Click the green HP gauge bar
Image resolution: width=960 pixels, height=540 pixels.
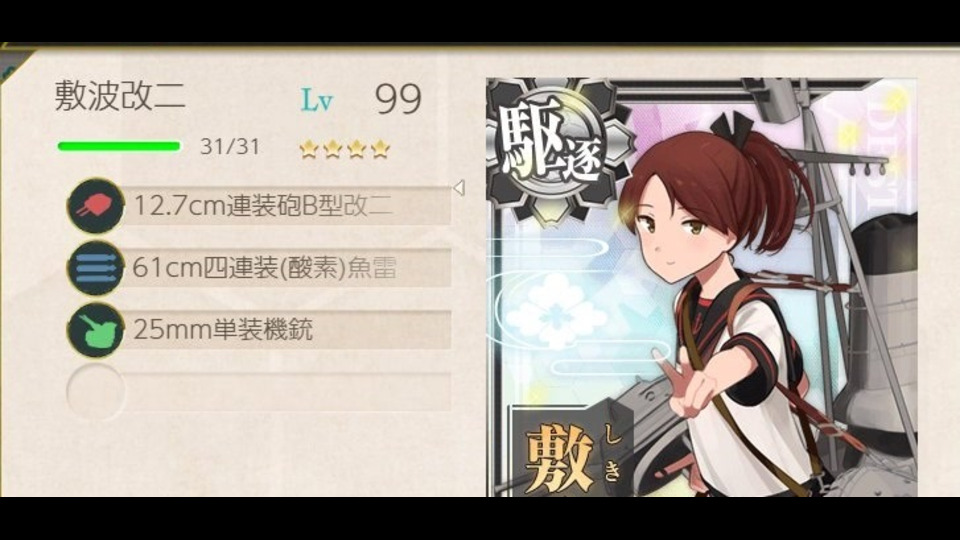pos(119,146)
